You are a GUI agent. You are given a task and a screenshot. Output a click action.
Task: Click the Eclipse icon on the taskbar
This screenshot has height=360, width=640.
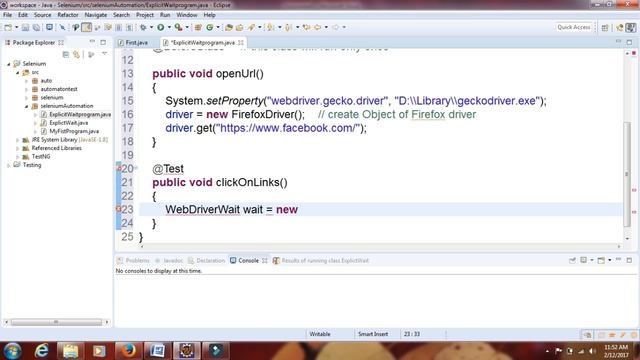pos(187,351)
